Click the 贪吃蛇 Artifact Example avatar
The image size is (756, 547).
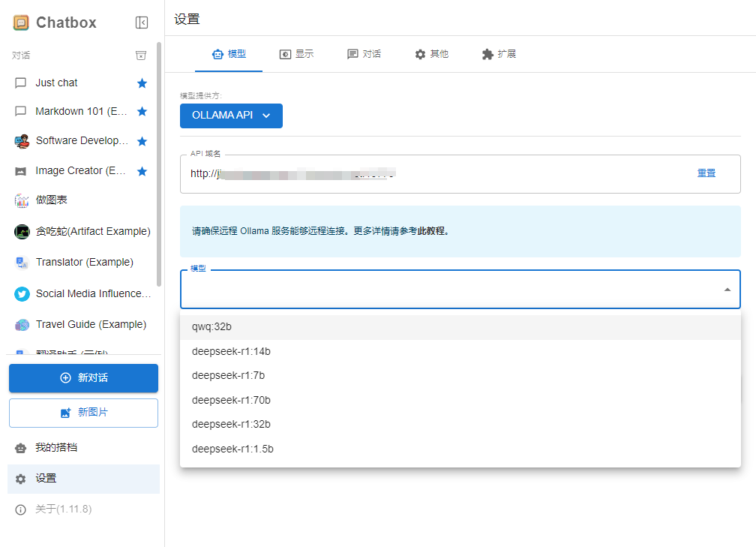[x=22, y=232]
